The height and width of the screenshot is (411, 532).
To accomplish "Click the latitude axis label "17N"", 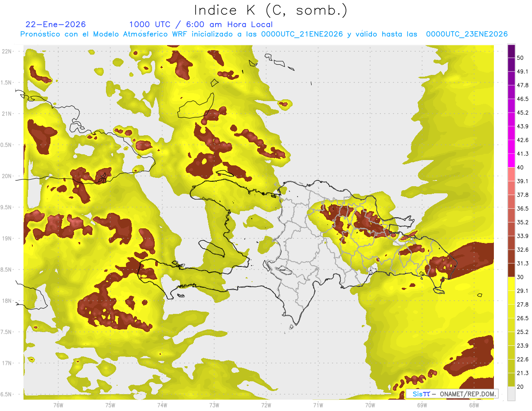I will [7, 364].
